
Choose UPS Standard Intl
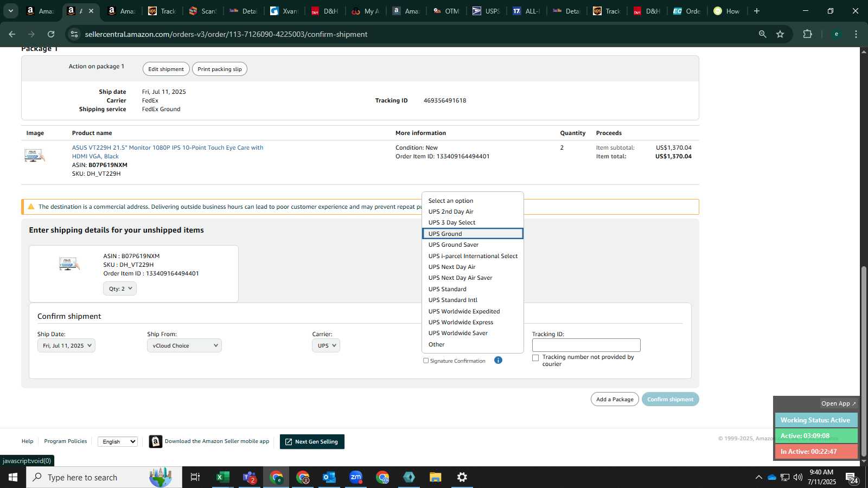pyautogui.click(x=473, y=300)
